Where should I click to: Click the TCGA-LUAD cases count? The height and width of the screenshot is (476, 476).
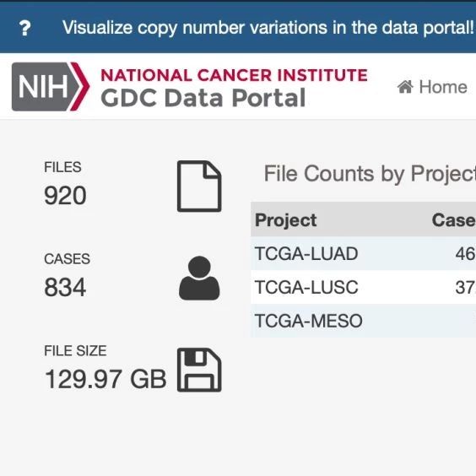(x=465, y=254)
